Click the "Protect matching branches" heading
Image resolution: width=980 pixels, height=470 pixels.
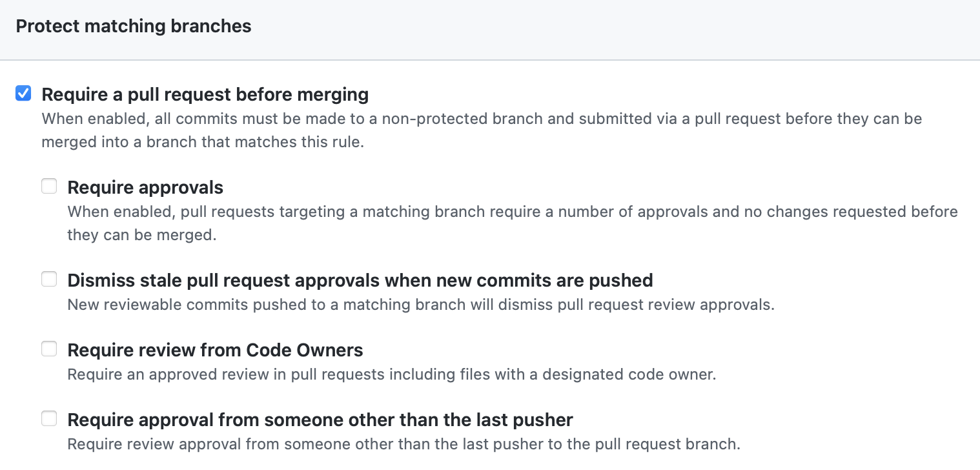click(134, 26)
